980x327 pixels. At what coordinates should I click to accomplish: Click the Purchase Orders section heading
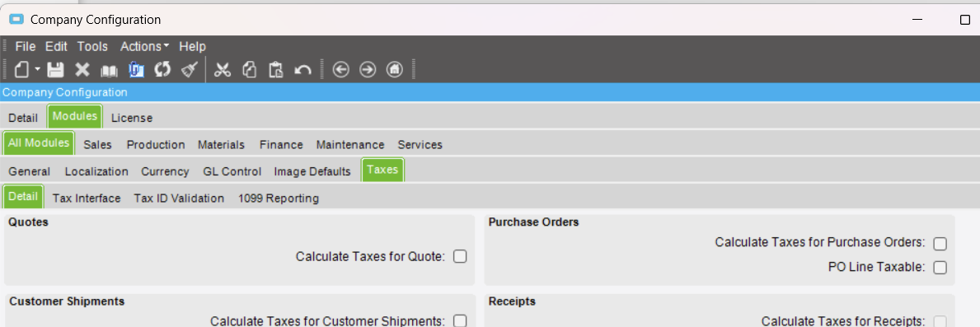[534, 222]
